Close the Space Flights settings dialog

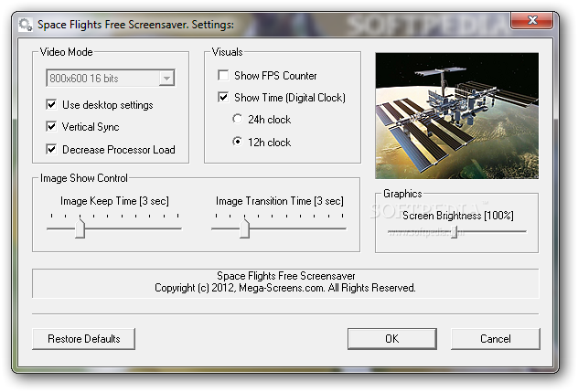pos(532,20)
